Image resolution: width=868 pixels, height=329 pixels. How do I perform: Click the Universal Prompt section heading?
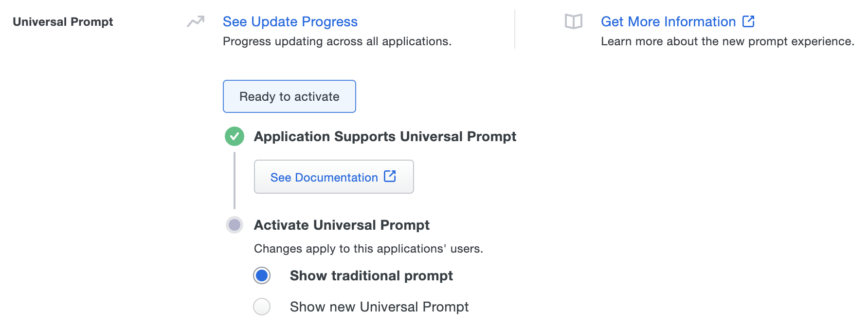pyautogui.click(x=62, y=21)
